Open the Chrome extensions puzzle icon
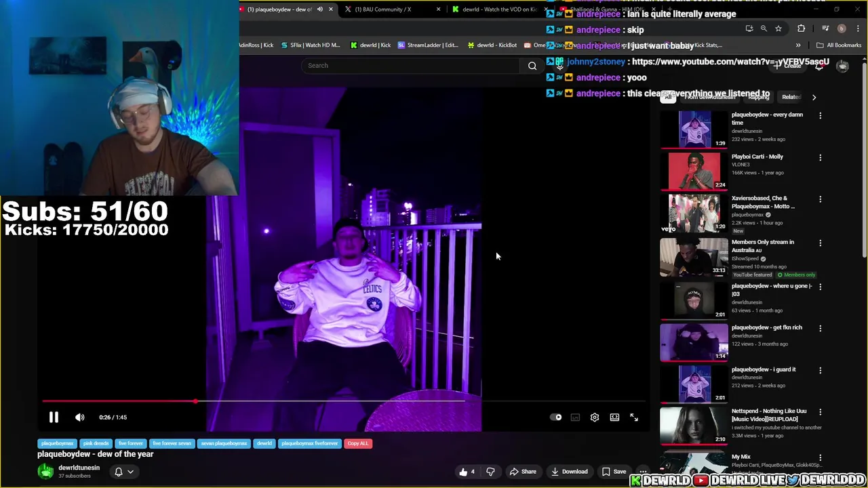Image resolution: width=868 pixels, height=488 pixels. 802,28
